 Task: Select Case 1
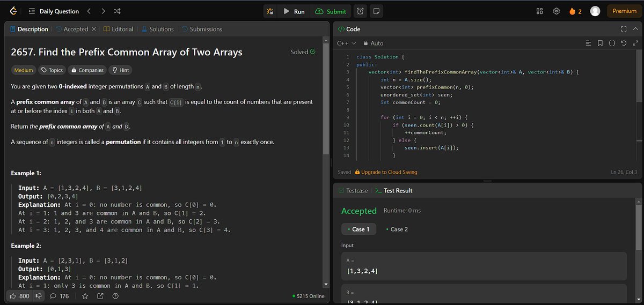358,229
